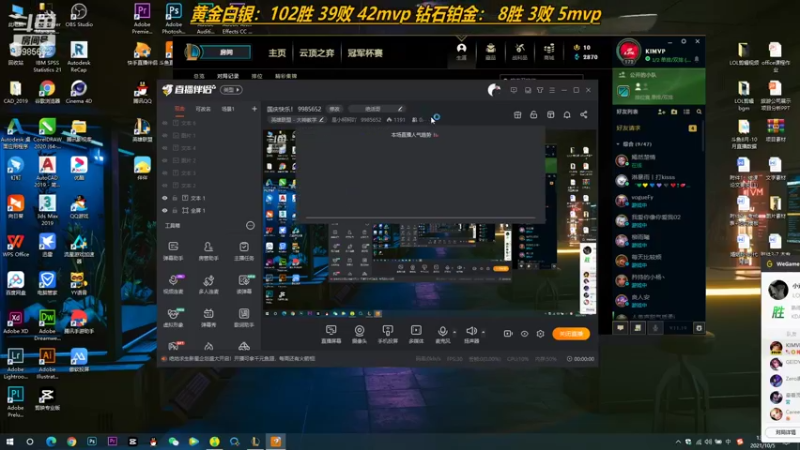Viewport: 800px width, 450px height.
Task: Click the 麦克风 microphone icon
Action: (x=442, y=332)
